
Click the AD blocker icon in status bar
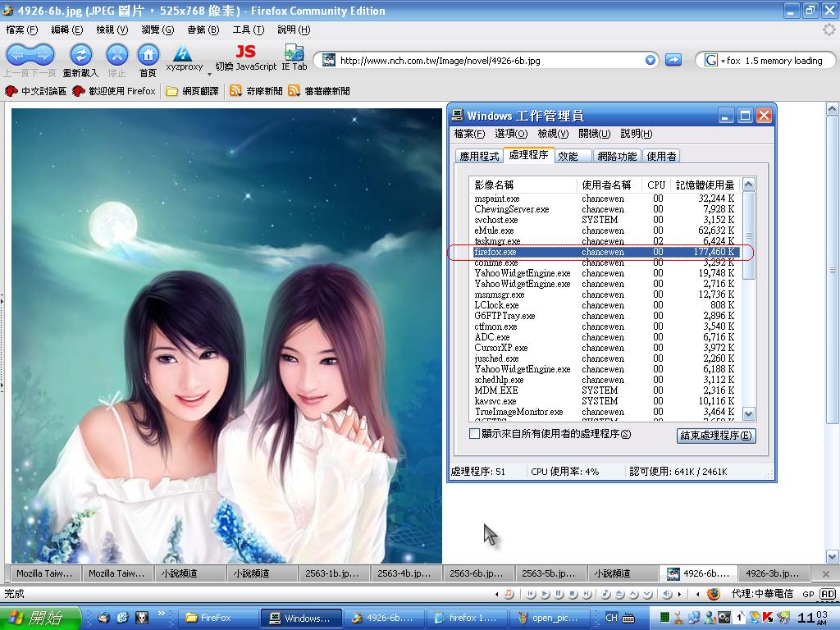click(828, 594)
